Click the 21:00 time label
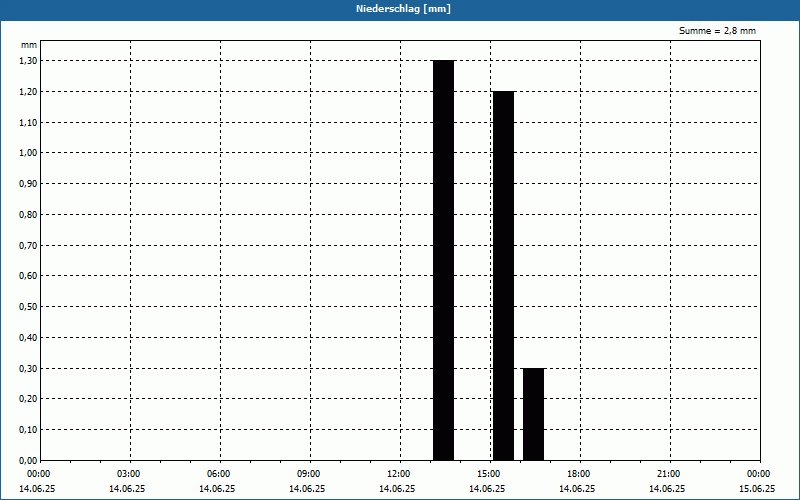 pyautogui.click(x=669, y=474)
